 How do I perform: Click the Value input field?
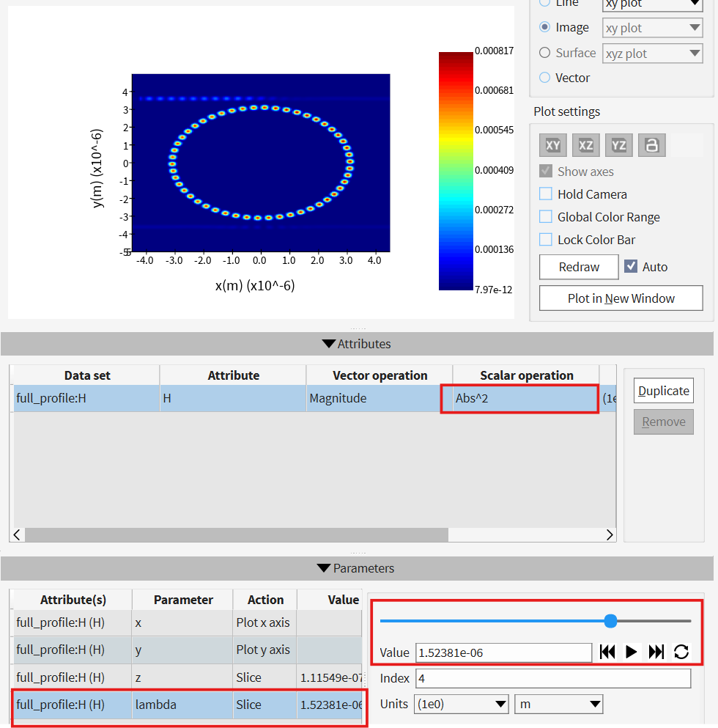pyautogui.click(x=503, y=652)
